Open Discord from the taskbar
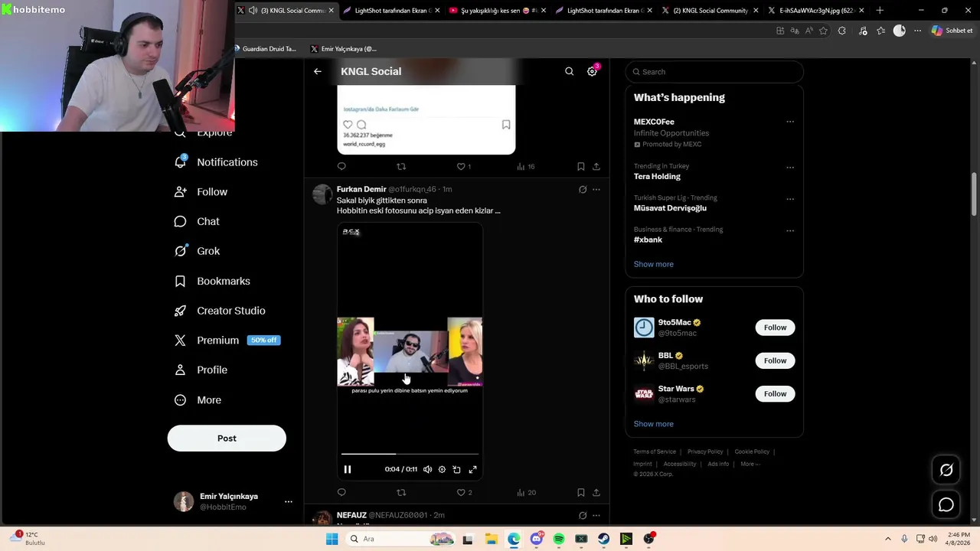 pos(536,539)
